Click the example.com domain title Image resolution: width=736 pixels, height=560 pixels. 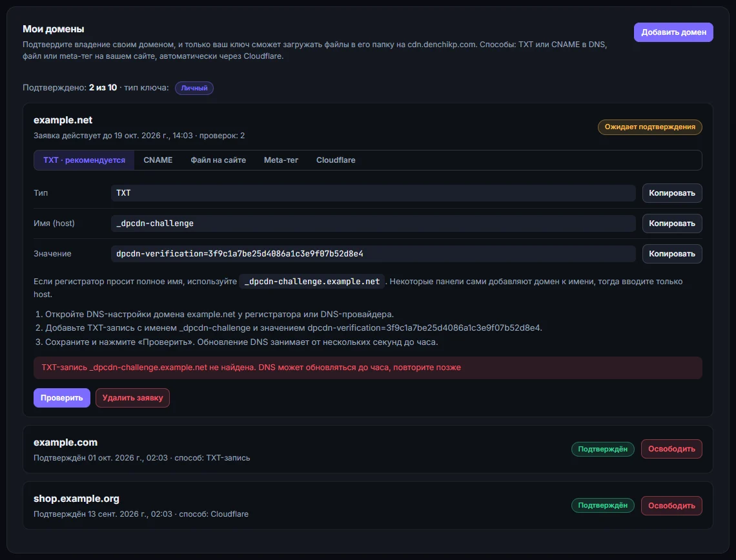tap(66, 442)
